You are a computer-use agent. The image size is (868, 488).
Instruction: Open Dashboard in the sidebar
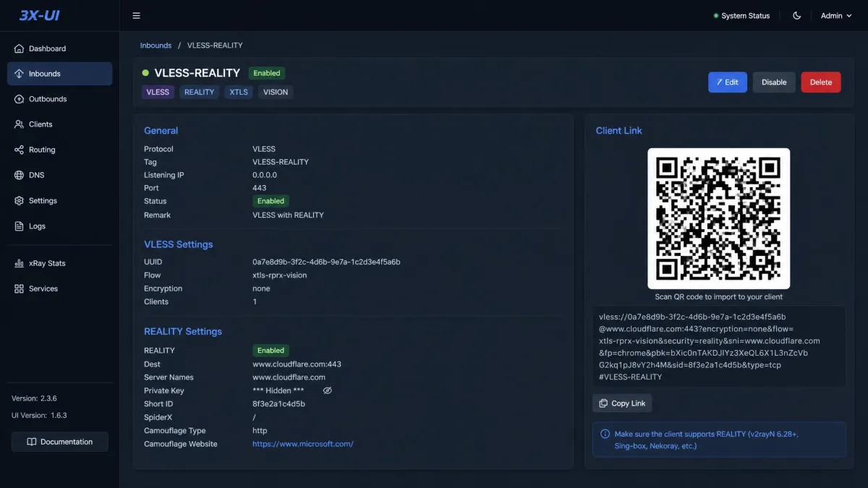pyautogui.click(x=60, y=48)
